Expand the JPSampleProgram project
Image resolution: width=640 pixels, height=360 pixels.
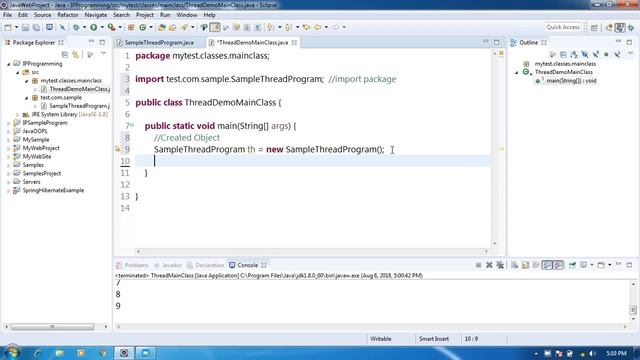tap(9, 123)
